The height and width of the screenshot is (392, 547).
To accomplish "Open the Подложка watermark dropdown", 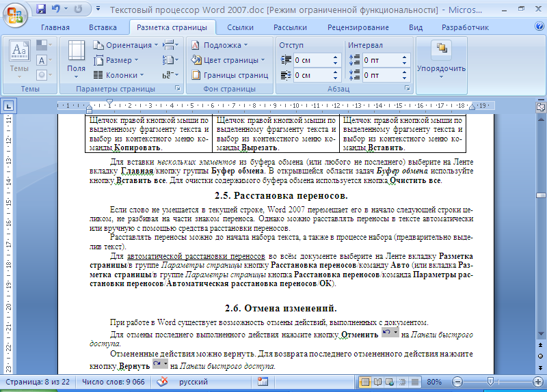I will point(219,45).
